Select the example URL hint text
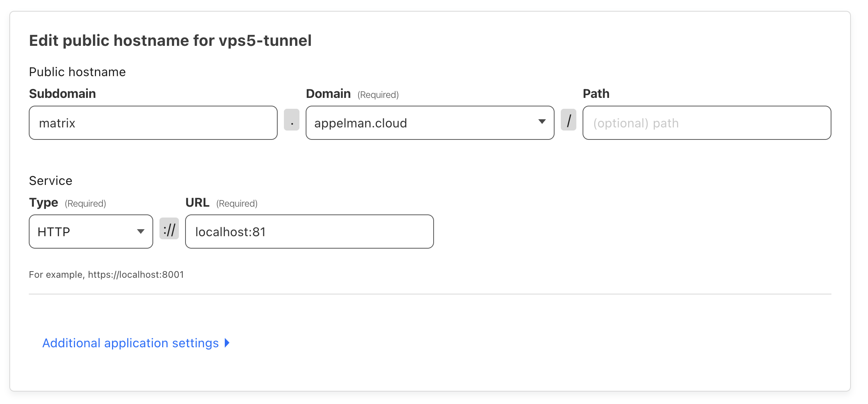The height and width of the screenshot is (404, 868). pyautogui.click(x=106, y=274)
